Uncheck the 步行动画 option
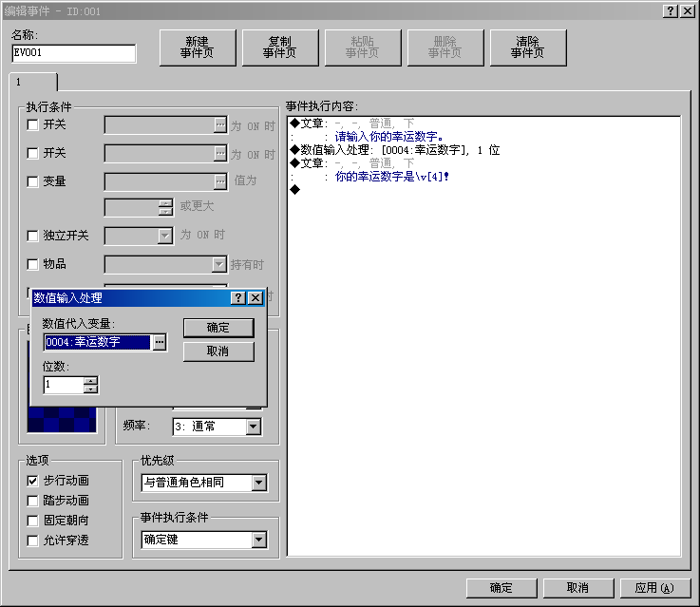The width and height of the screenshot is (700, 607). pos(32,481)
